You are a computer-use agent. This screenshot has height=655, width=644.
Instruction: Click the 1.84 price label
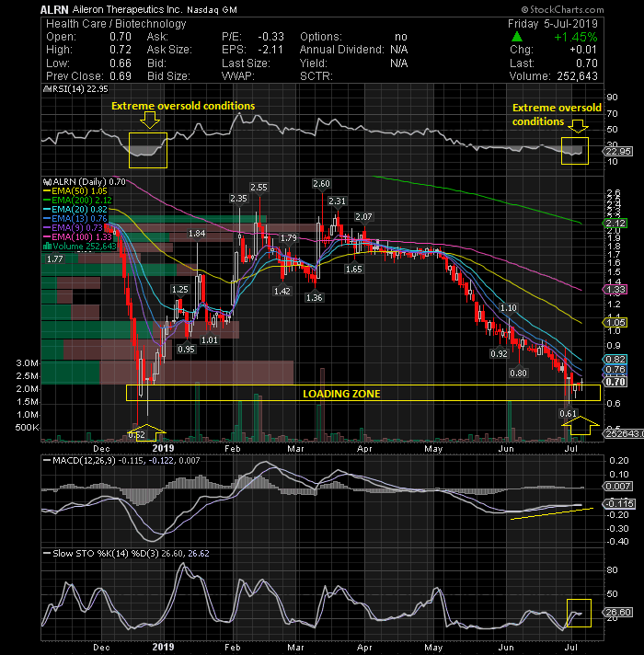pyautogui.click(x=197, y=234)
